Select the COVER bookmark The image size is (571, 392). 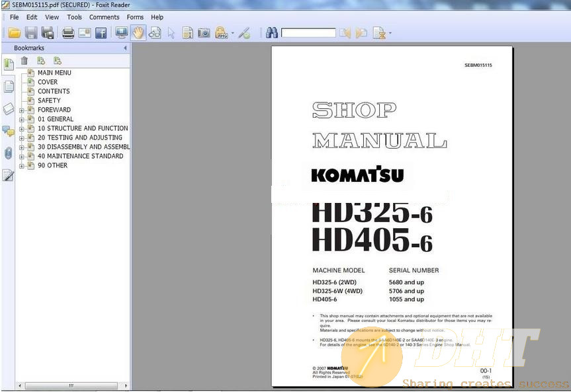pyautogui.click(x=48, y=82)
